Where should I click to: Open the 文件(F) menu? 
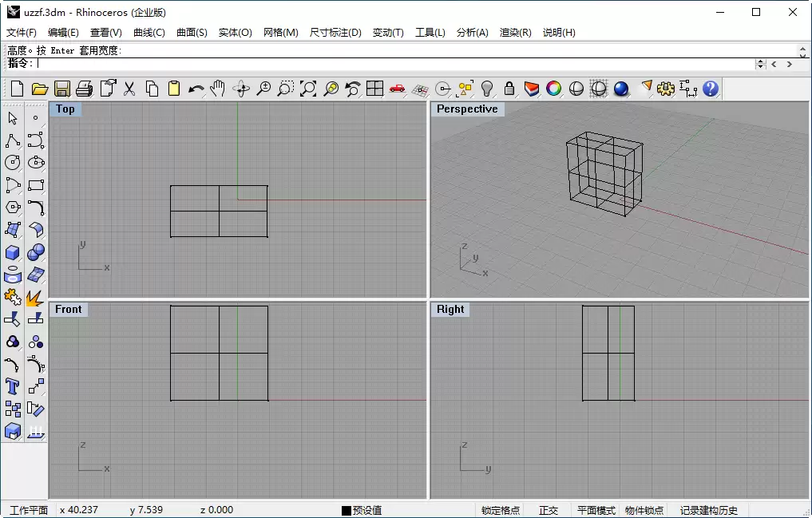tap(22, 33)
